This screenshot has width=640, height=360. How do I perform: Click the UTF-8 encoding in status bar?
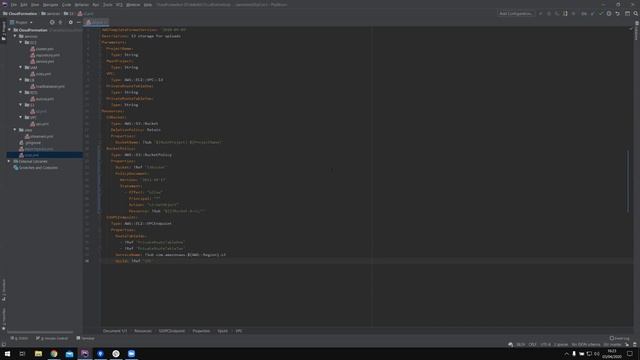point(546,344)
